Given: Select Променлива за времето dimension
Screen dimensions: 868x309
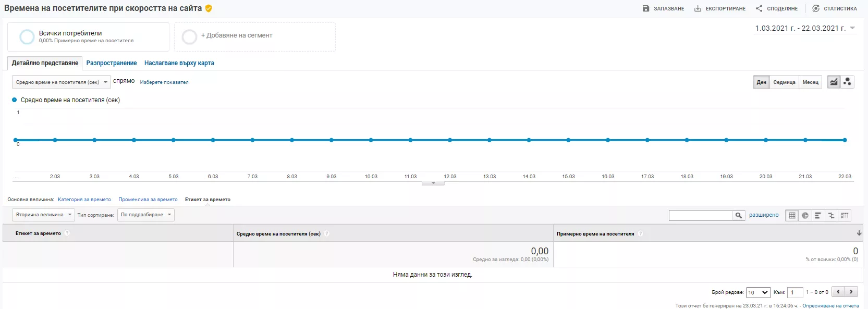Looking at the screenshot, I should [x=148, y=200].
